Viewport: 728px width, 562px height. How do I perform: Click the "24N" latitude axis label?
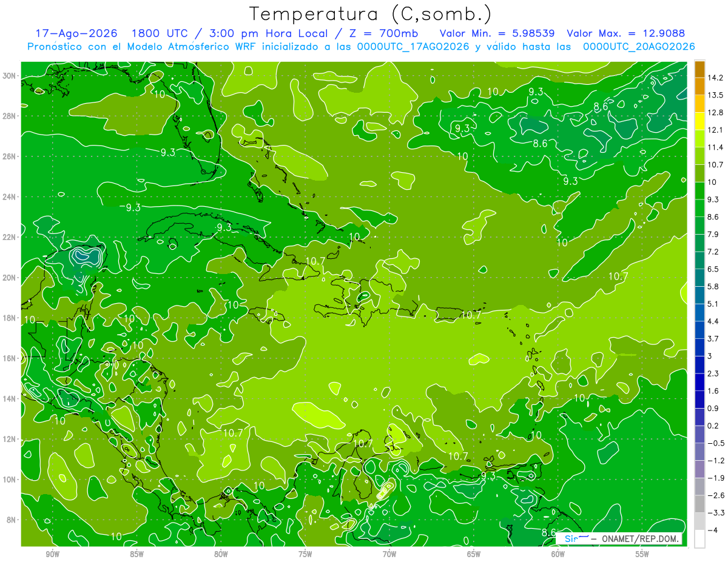tap(10, 197)
